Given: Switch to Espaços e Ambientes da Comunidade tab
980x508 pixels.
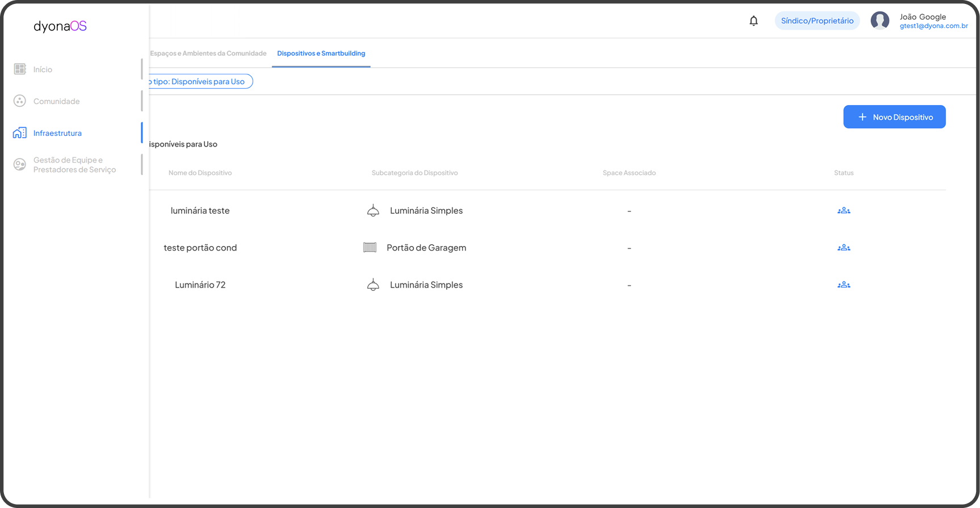Looking at the screenshot, I should (208, 53).
